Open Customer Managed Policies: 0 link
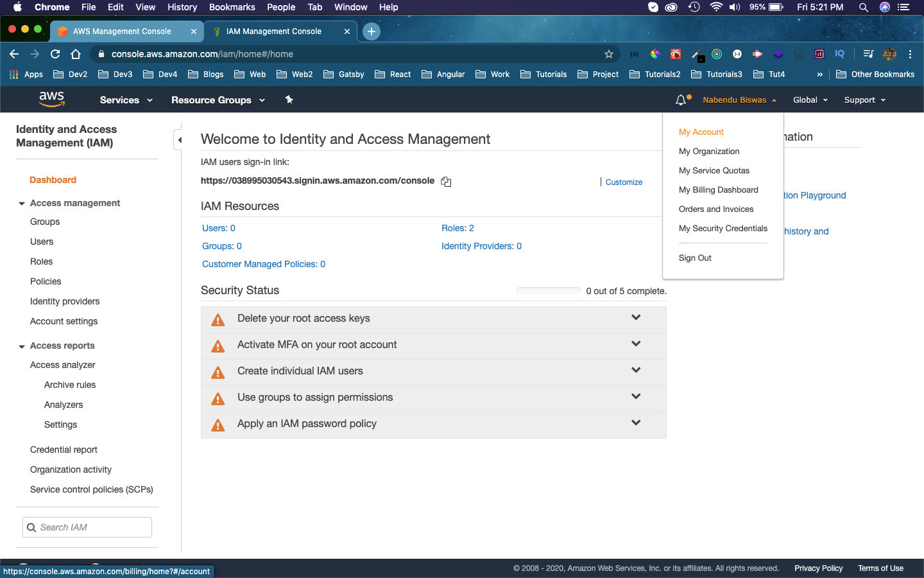Screen dimensions: 924x578 264,264
